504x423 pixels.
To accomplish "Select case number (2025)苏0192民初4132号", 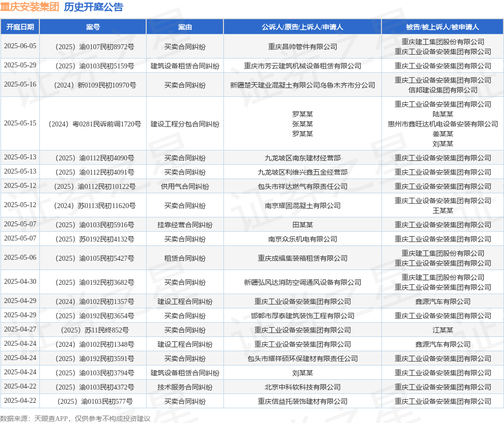I will pyautogui.click(x=93, y=239).
